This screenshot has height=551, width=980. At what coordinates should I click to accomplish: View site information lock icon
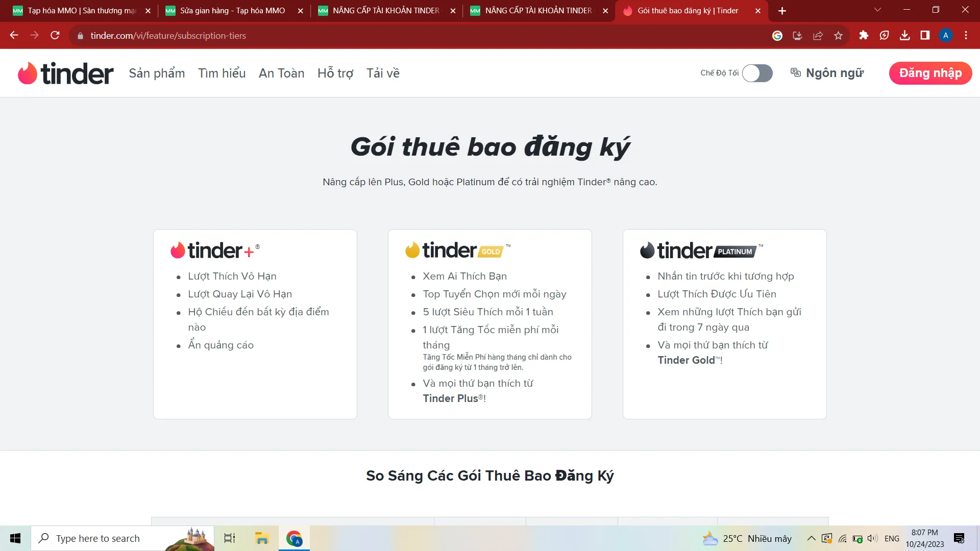tap(80, 36)
